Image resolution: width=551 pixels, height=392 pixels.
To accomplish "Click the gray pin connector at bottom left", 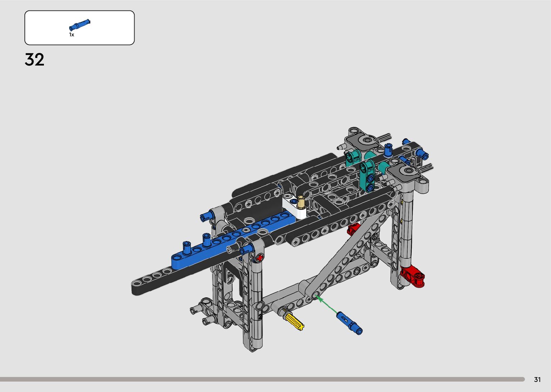I will coord(202,310).
